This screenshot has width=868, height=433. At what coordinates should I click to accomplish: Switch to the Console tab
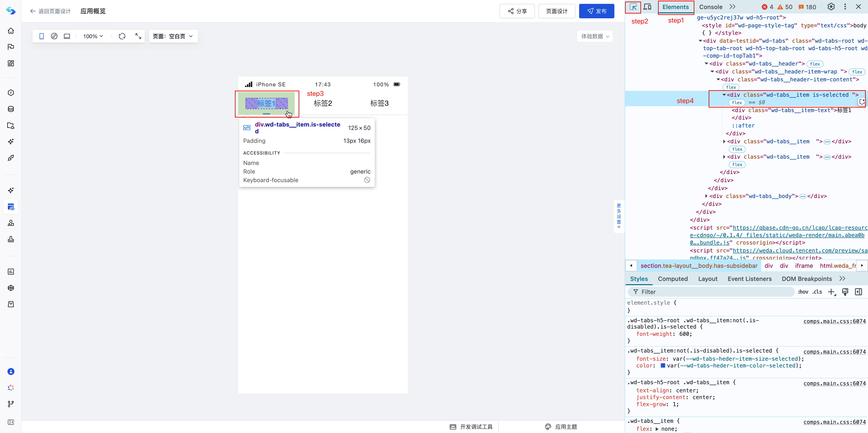coord(711,7)
